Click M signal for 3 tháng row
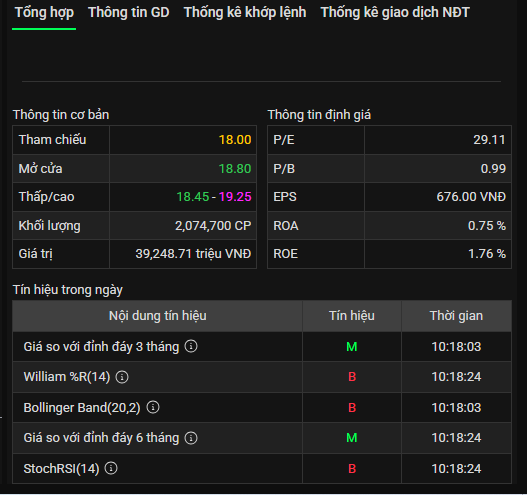The image size is (527, 495). tap(352, 346)
